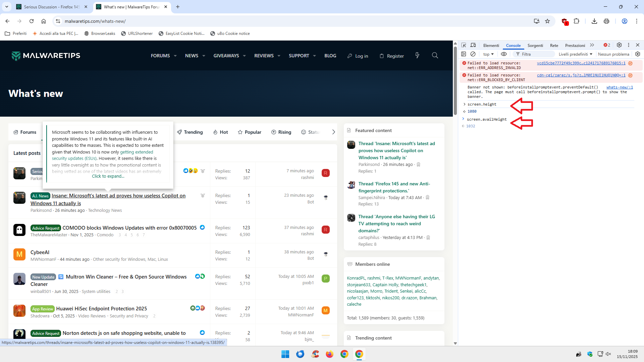Open the Extensions puzzle menu
Viewport: 644px width, 362px height.
coord(577,21)
